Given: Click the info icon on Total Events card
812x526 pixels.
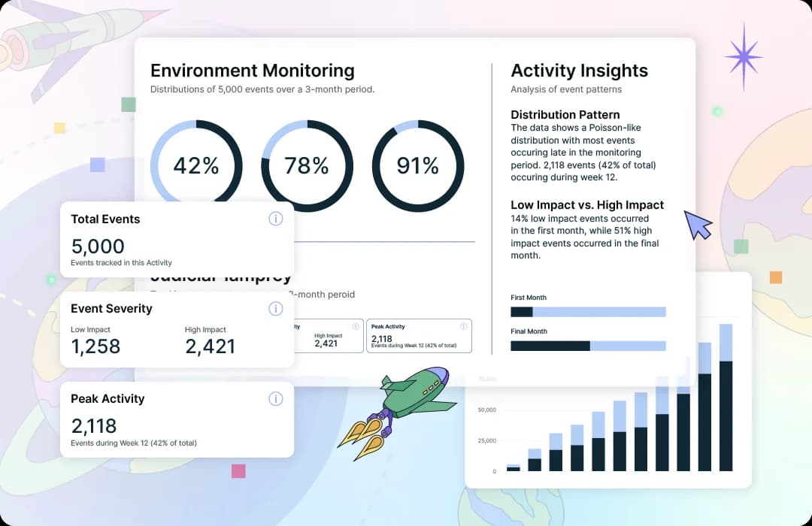Looking at the screenshot, I should point(275,219).
